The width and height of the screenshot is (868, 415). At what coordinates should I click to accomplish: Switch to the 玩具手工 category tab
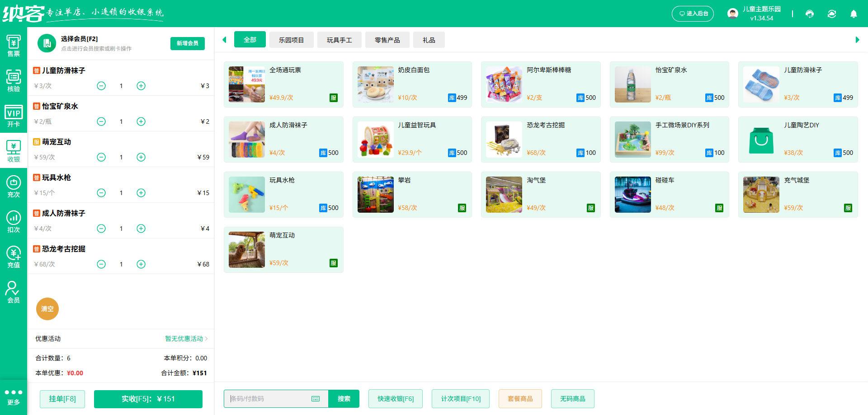pyautogui.click(x=340, y=40)
